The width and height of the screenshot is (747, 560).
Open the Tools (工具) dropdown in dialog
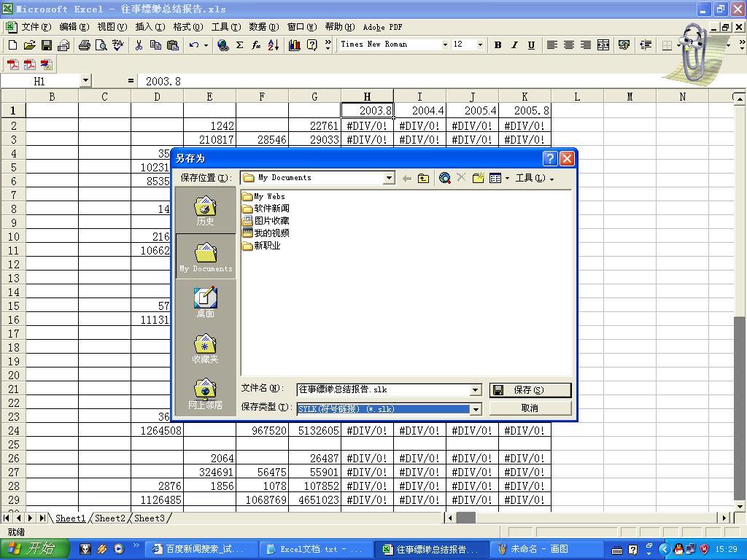535,178
